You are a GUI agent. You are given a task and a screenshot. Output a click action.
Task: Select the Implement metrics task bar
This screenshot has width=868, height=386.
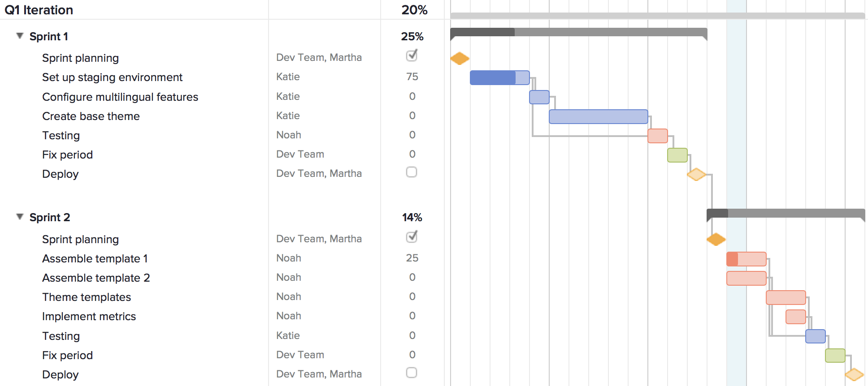795,317
